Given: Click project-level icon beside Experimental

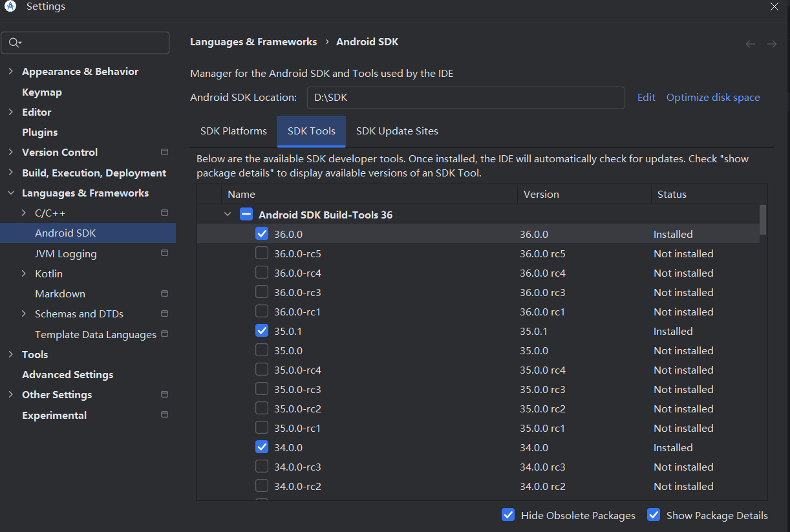Looking at the screenshot, I should [x=165, y=414].
